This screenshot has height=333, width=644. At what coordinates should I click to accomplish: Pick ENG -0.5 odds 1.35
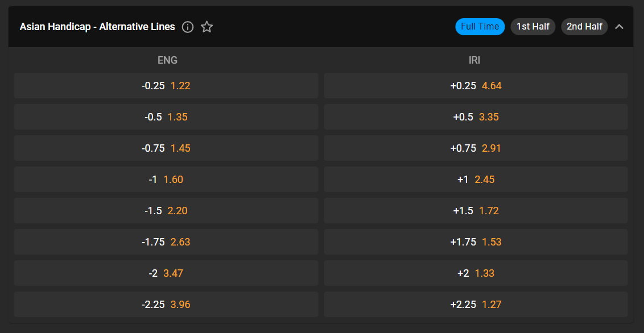166,117
